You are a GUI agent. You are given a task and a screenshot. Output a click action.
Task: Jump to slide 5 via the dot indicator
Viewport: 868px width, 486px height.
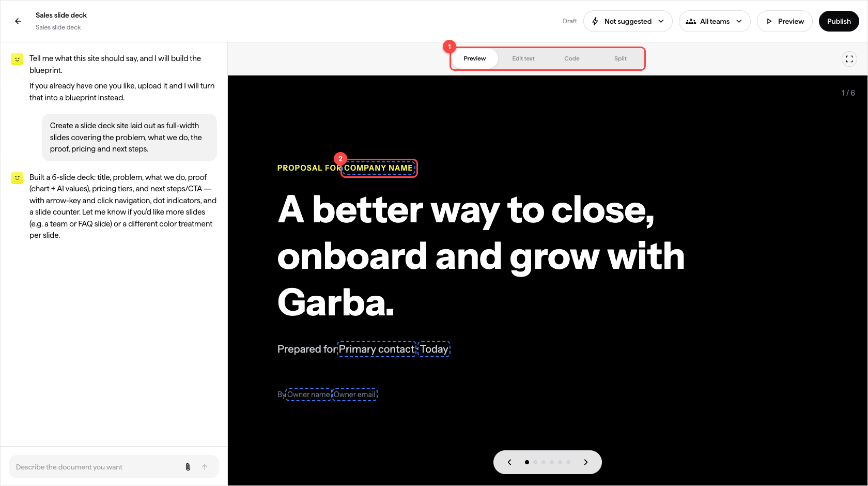(x=560, y=462)
